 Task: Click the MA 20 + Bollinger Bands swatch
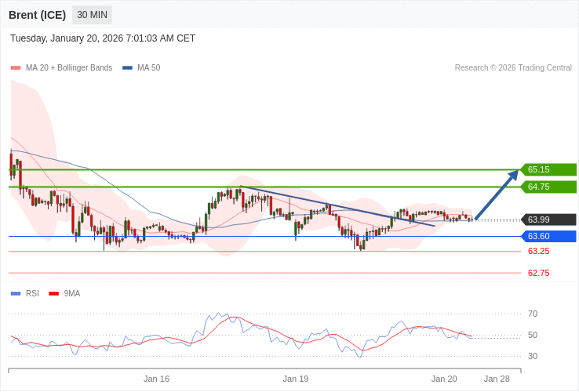pyautogui.click(x=16, y=68)
